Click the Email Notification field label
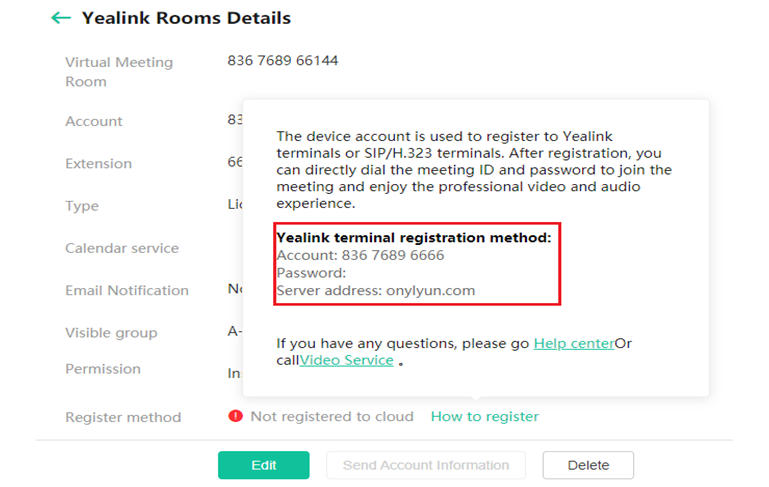Screen dimensions: 769x487 (x=127, y=290)
